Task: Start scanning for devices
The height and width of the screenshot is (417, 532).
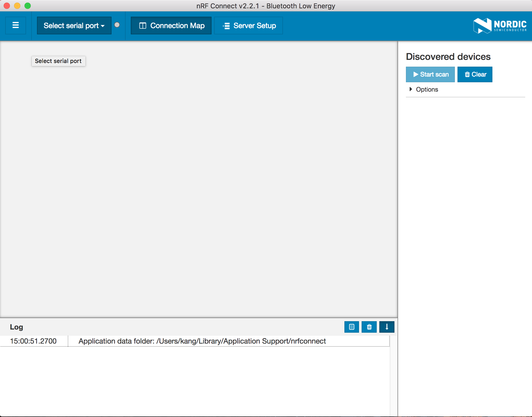Action: [430, 74]
